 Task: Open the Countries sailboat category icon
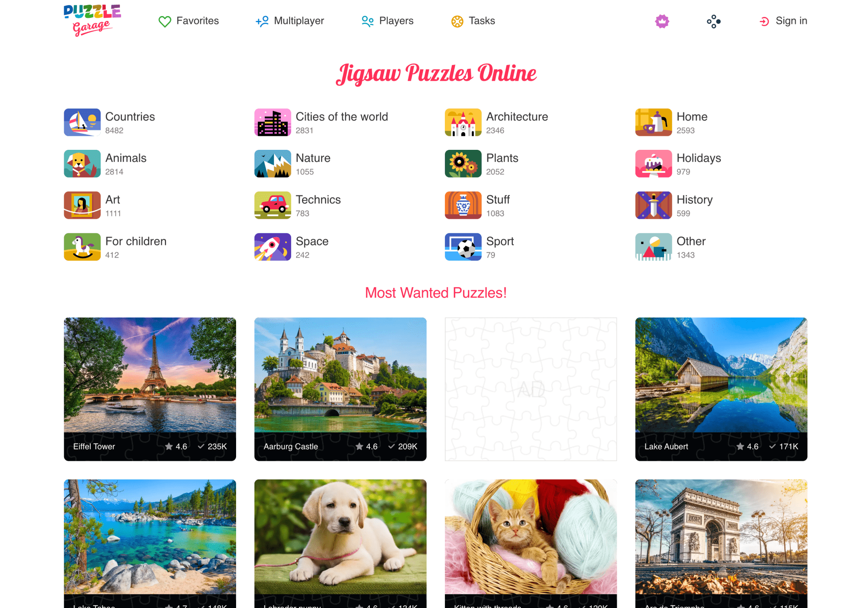(82, 122)
